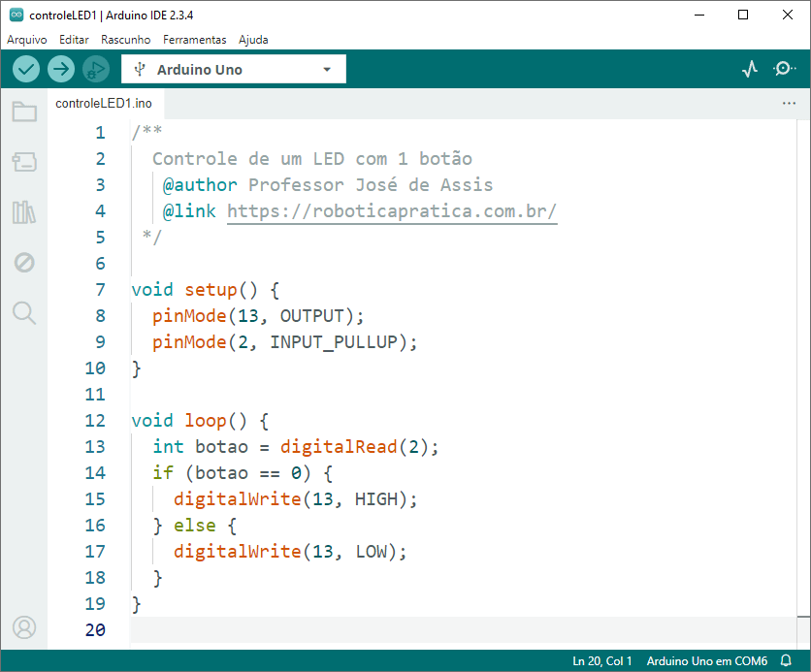Click Ln 20, Col 1 status indicator
Screen dimensions: 811x672
coord(602,660)
